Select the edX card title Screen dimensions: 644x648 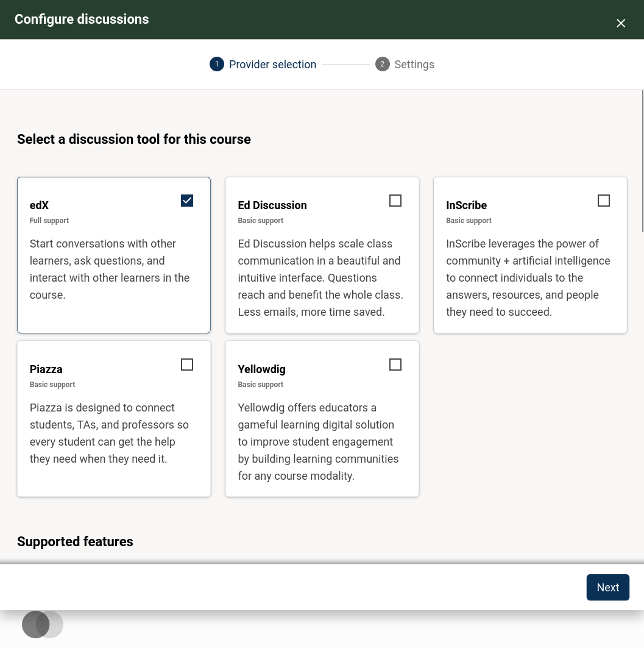pos(39,205)
